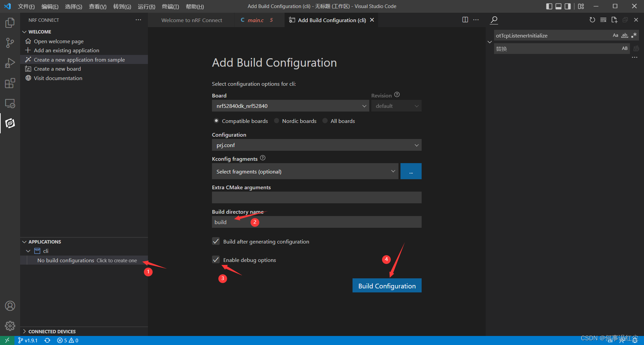Uncheck Build after generating configuration
The height and width of the screenshot is (345, 644).
(216, 241)
